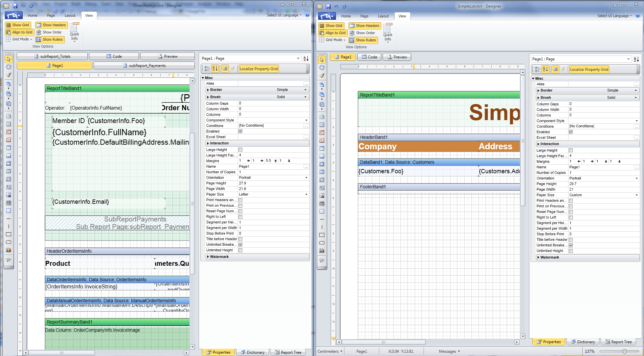644x356 pixels.
Task: Toggle Large Height checkbox in OrderReceipt properties
Action: (x=240, y=150)
